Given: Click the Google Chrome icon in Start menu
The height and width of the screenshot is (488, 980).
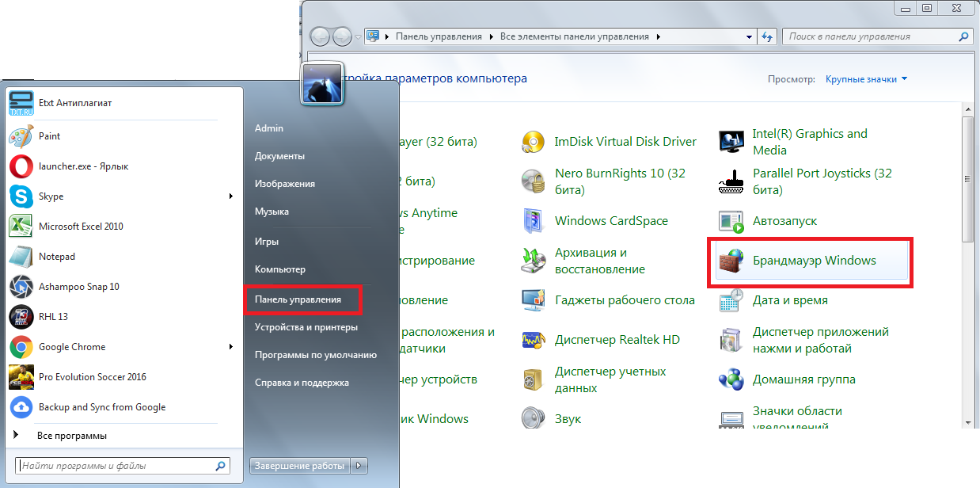Looking at the screenshot, I should point(21,347).
